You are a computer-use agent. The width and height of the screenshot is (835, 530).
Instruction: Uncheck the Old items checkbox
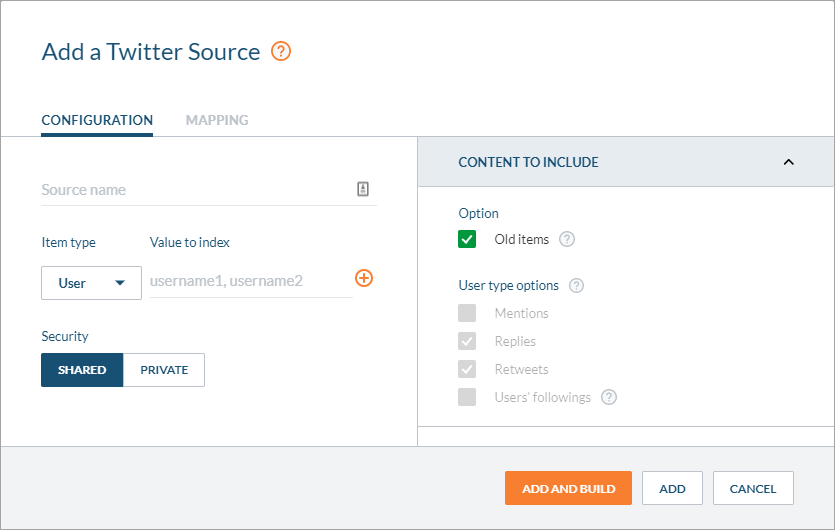click(x=467, y=239)
